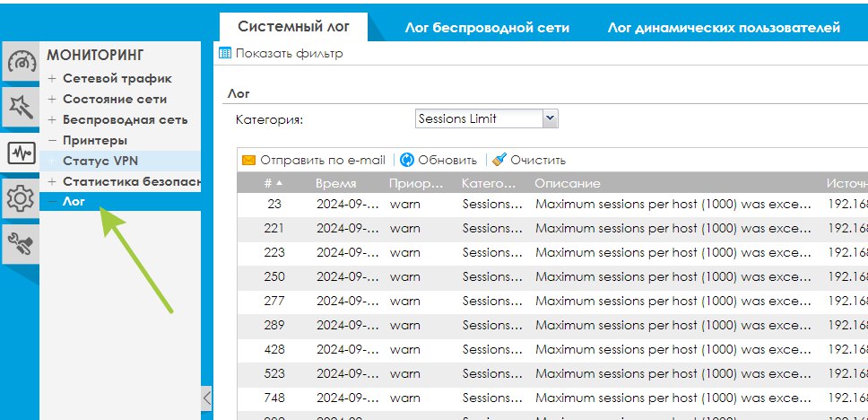Sort by the # column header

coord(273,183)
